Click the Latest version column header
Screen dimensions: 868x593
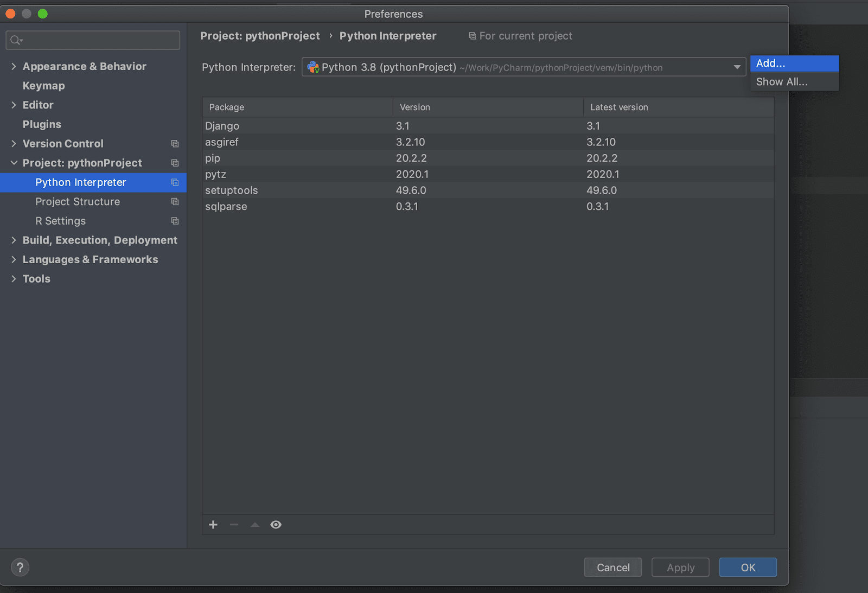pos(679,107)
